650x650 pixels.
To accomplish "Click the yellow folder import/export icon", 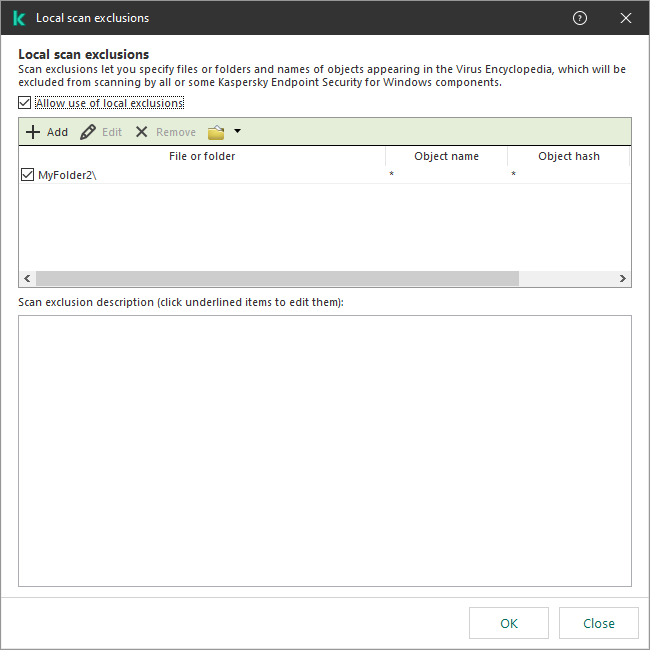I will pyautogui.click(x=216, y=132).
